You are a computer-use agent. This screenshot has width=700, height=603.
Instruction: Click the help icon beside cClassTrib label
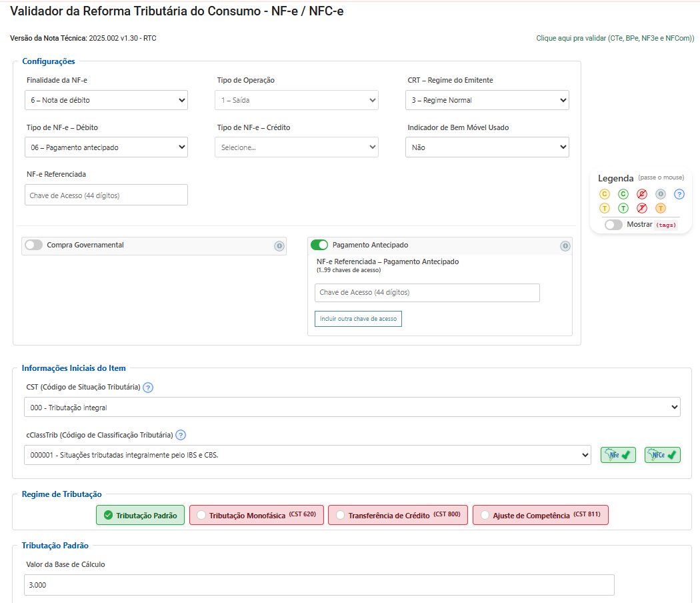point(181,435)
